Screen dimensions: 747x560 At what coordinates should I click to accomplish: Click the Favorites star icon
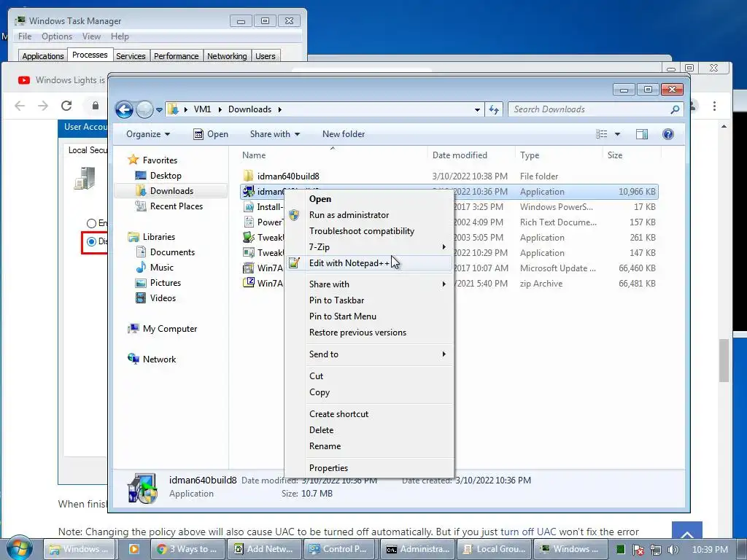[x=133, y=160]
